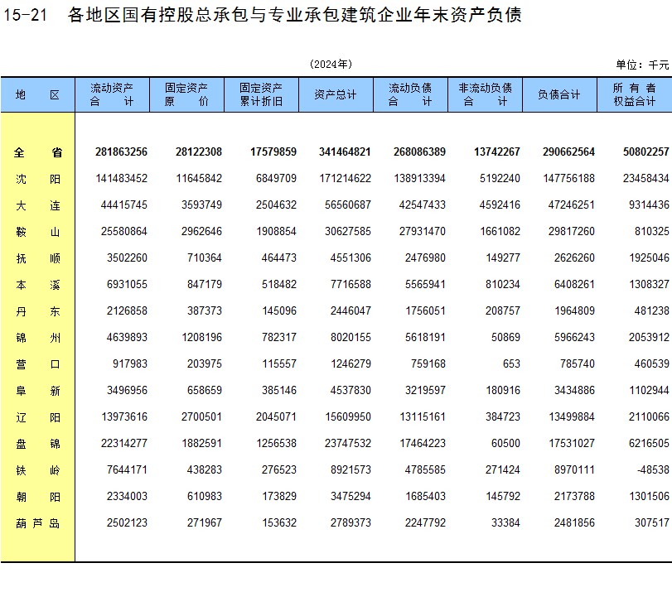Click 盘锦's current assets value 22314277
The width and height of the screenshot is (672, 616).
(121, 444)
